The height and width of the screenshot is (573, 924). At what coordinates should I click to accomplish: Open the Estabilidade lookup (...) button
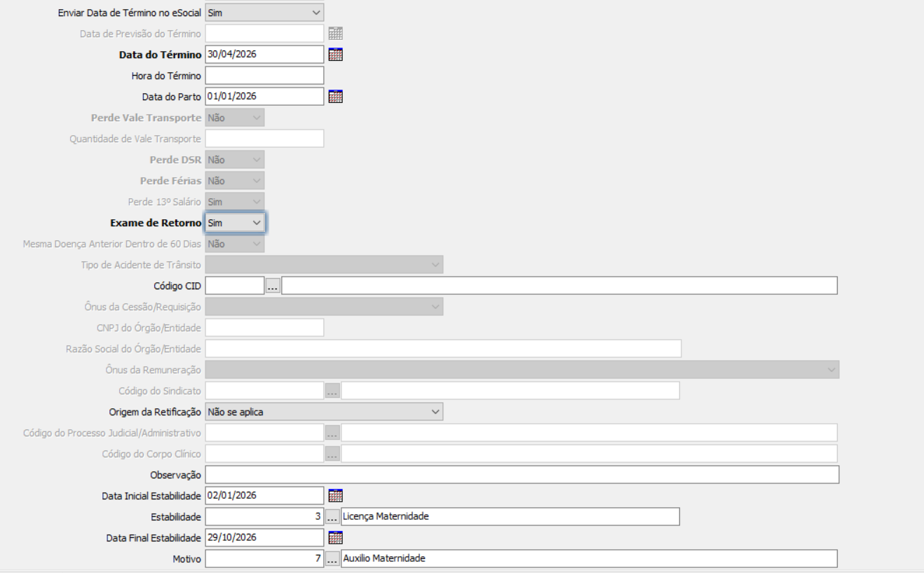[332, 517]
